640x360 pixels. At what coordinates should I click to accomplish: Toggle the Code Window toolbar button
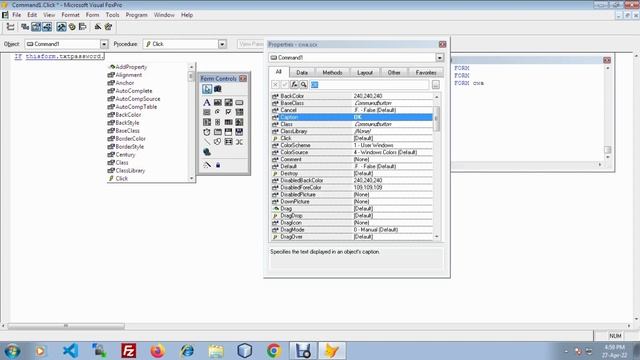47,27
